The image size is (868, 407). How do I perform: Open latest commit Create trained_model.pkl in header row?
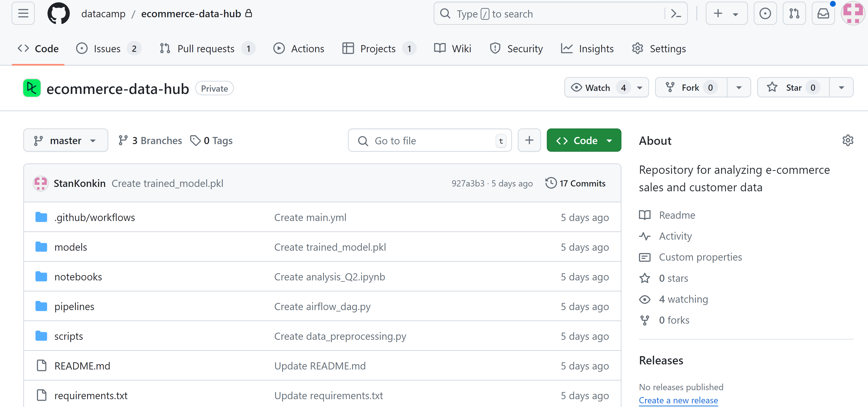point(167,183)
